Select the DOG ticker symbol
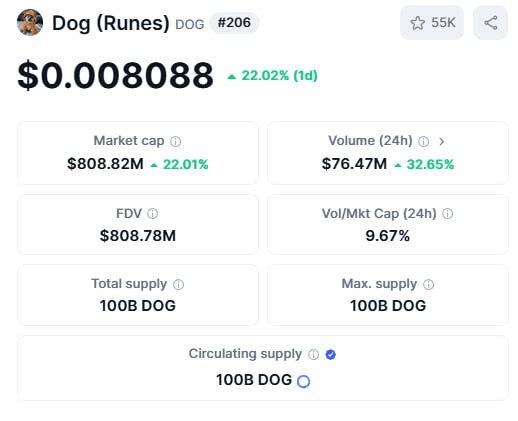 coord(190,24)
